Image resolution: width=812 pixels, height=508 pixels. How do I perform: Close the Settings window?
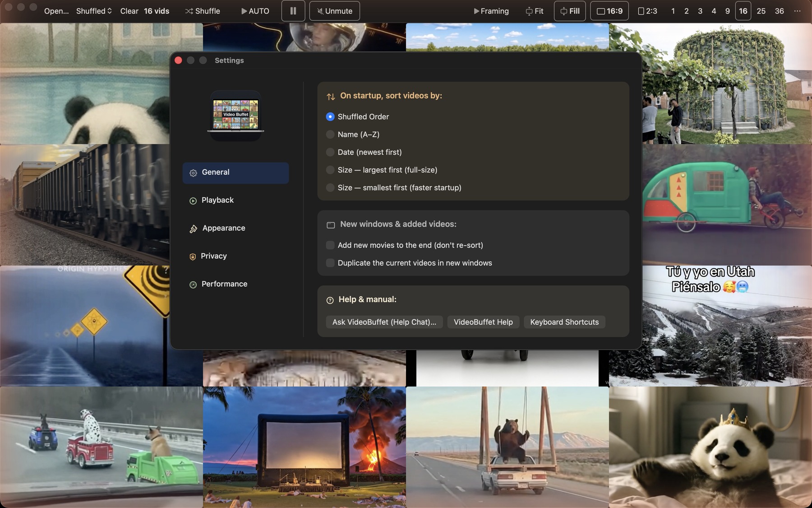click(178, 61)
